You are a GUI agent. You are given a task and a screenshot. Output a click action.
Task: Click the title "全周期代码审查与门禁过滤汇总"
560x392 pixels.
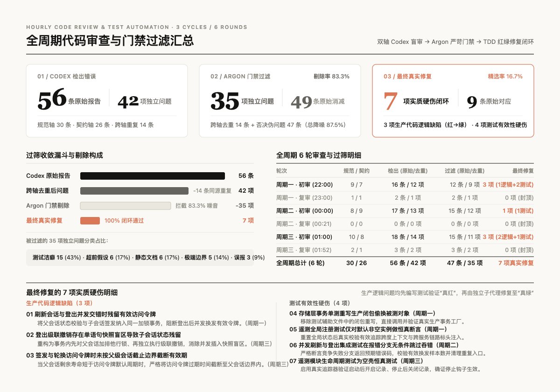click(x=110, y=41)
